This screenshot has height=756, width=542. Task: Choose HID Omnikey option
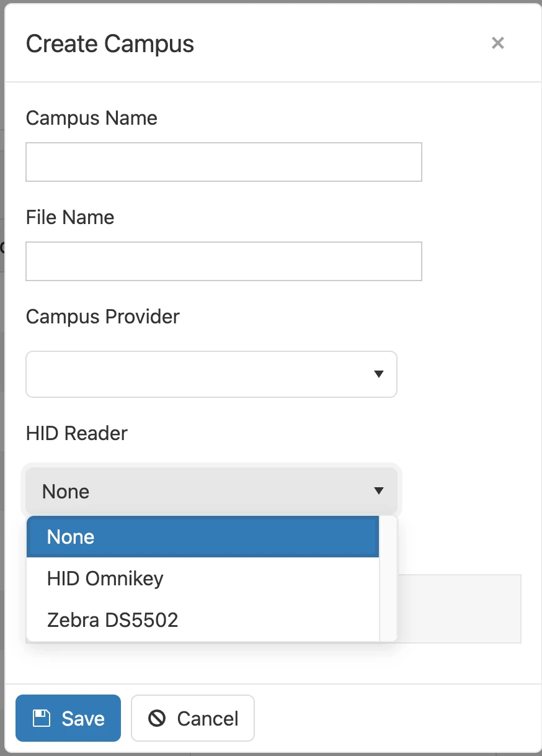pos(203,578)
